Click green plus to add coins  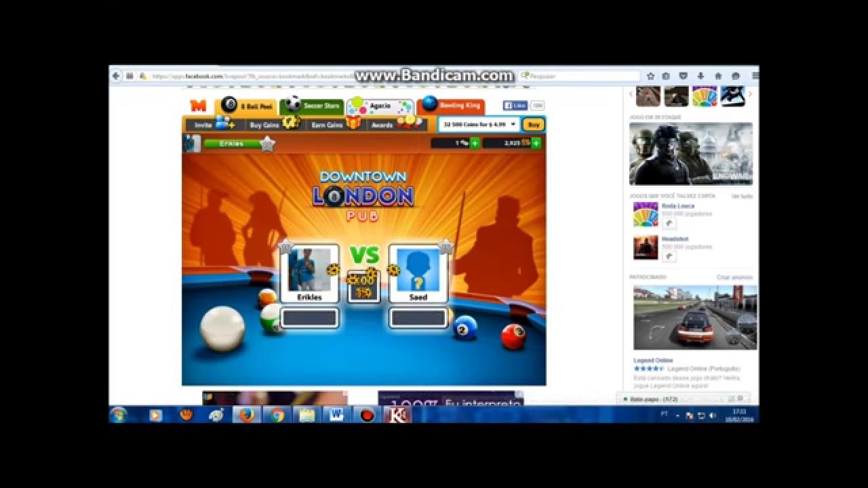click(x=536, y=143)
